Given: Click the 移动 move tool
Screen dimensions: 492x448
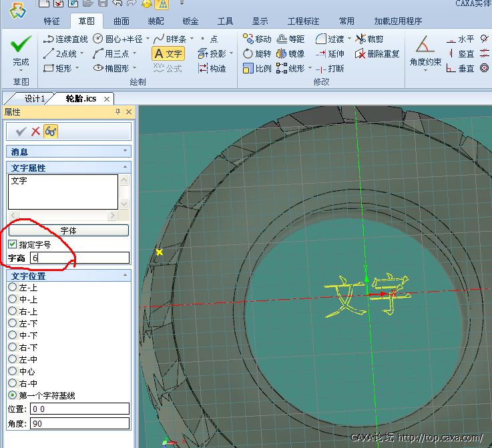Looking at the screenshot, I should click(256, 39).
